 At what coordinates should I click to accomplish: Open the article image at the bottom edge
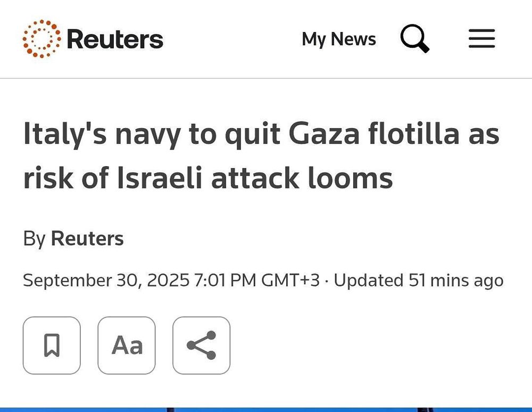(x=266, y=409)
